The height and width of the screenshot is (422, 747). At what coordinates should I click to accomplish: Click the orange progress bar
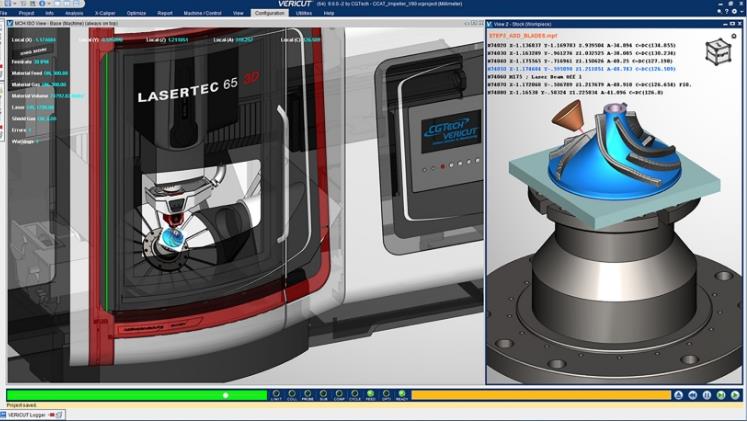(x=541, y=395)
